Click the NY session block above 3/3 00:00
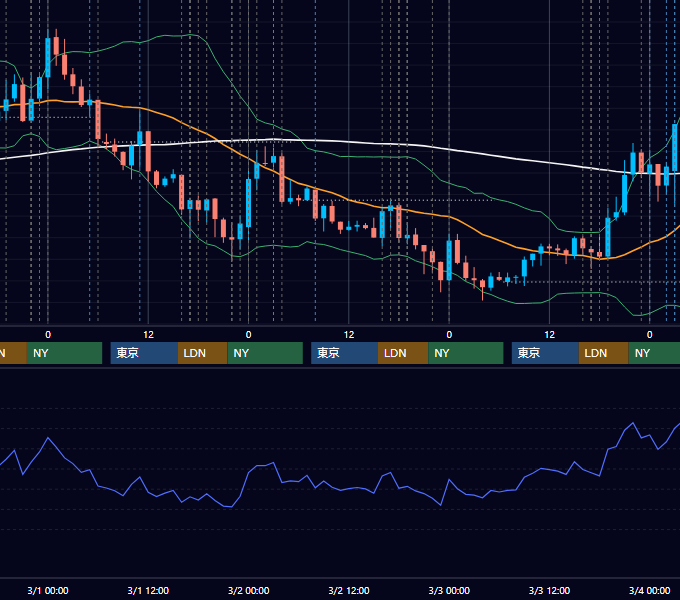This screenshot has height=600, width=680. [466, 353]
